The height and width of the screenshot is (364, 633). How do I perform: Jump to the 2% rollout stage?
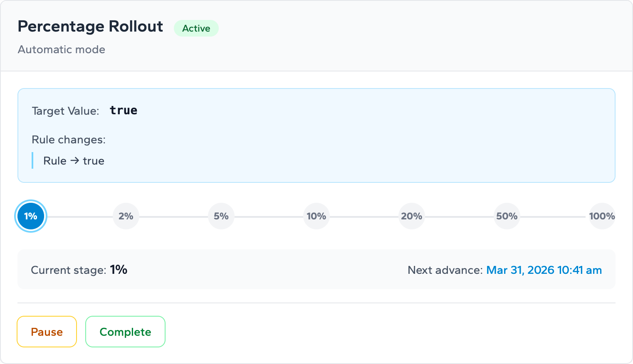[126, 216]
